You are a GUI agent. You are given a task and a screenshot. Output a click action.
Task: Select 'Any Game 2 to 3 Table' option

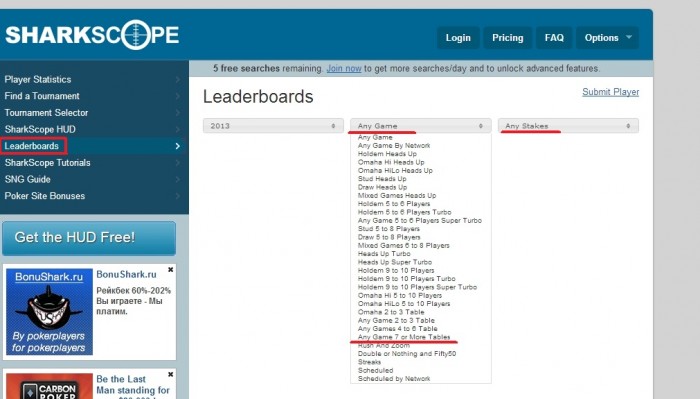[396, 320]
